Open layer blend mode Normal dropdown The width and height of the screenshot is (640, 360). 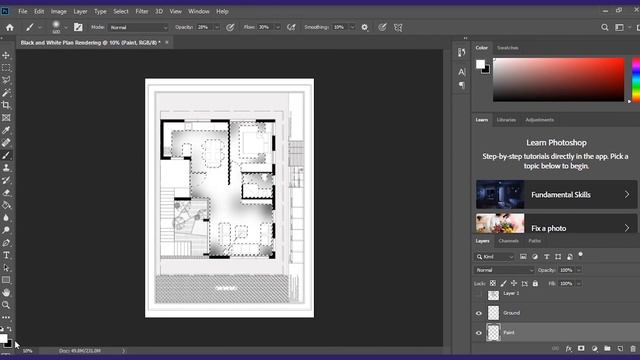(504, 270)
